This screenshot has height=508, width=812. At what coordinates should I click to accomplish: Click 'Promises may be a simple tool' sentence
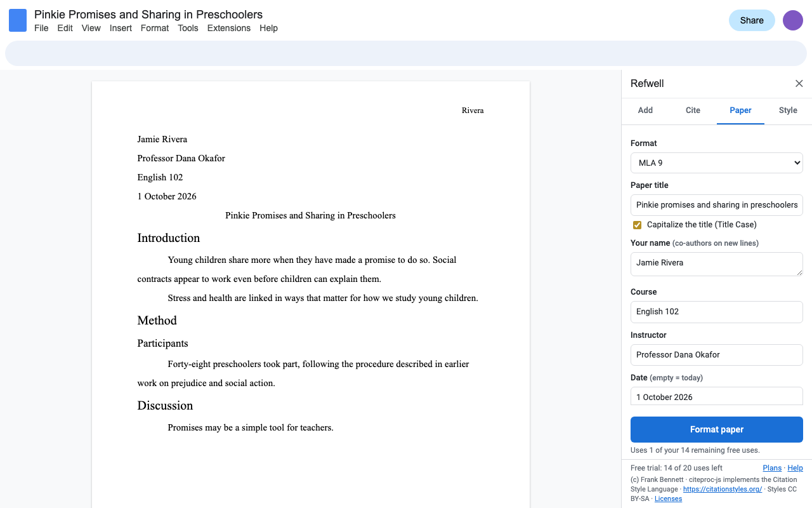[x=251, y=428]
